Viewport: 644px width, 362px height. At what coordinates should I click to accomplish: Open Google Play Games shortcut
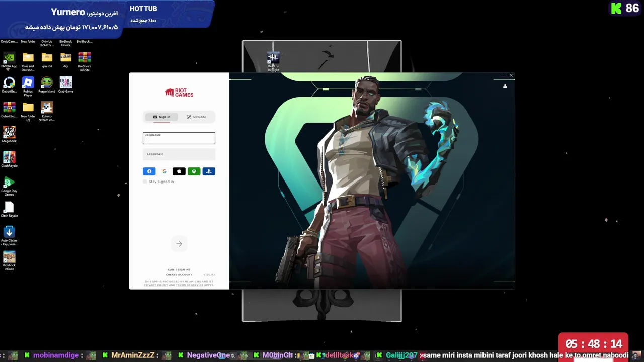tap(9, 186)
